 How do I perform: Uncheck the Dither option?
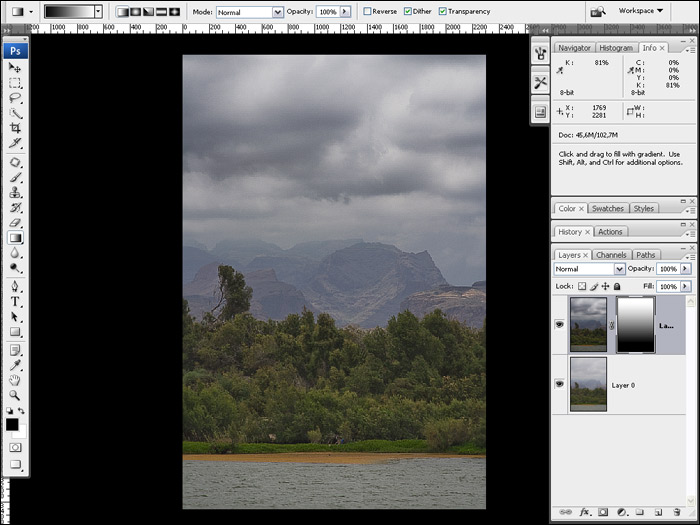409,12
